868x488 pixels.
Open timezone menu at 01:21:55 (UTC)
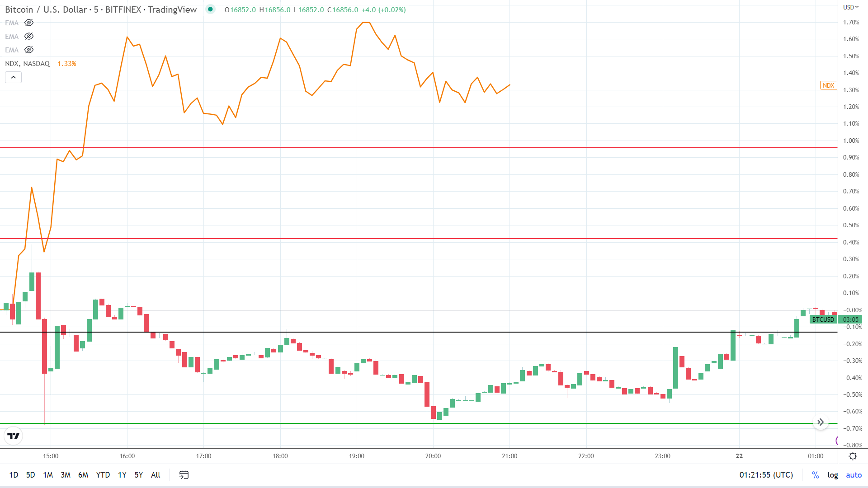[x=766, y=475]
